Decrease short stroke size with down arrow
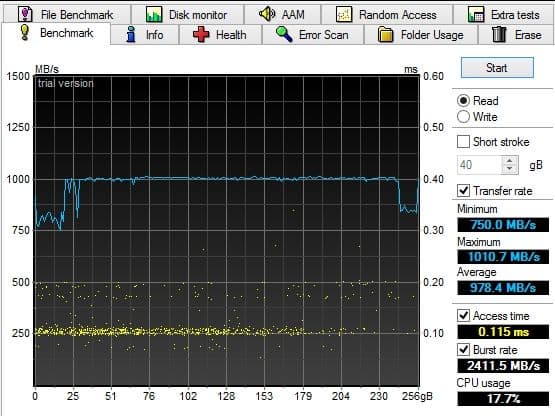555x416 pixels. [509, 169]
